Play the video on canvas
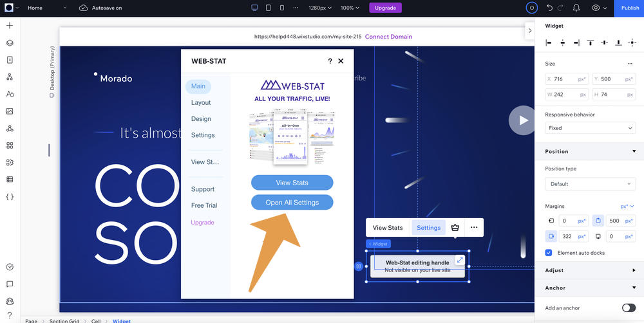644x323 pixels. tap(522, 120)
